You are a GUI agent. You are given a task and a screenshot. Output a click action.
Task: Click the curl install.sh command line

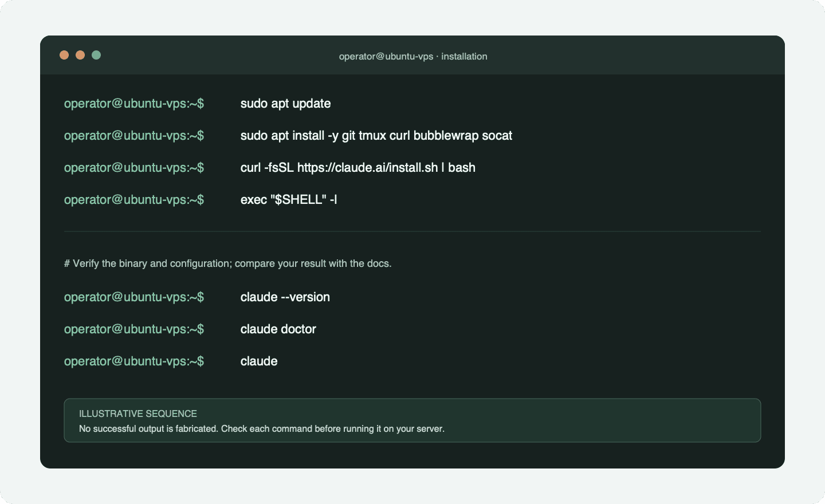358,168
